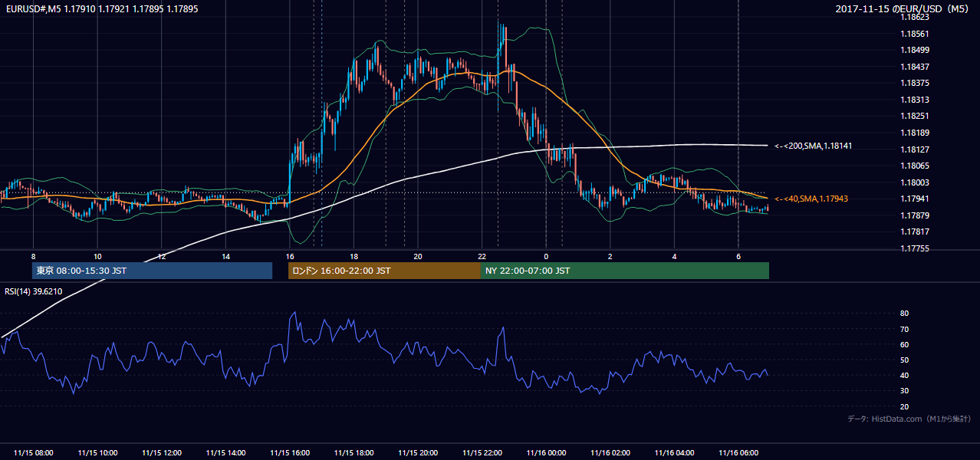The height and width of the screenshot is (460, 980).
Task: Click the 1.18003 price axis label
Action: point(916,182)
